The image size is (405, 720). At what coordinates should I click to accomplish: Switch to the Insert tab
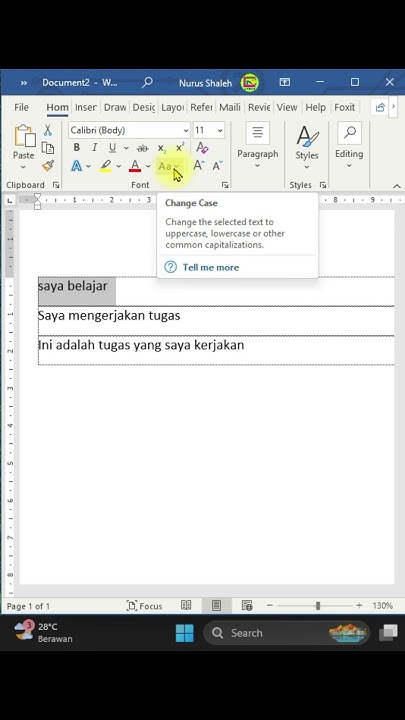click(x=85, y=107)
